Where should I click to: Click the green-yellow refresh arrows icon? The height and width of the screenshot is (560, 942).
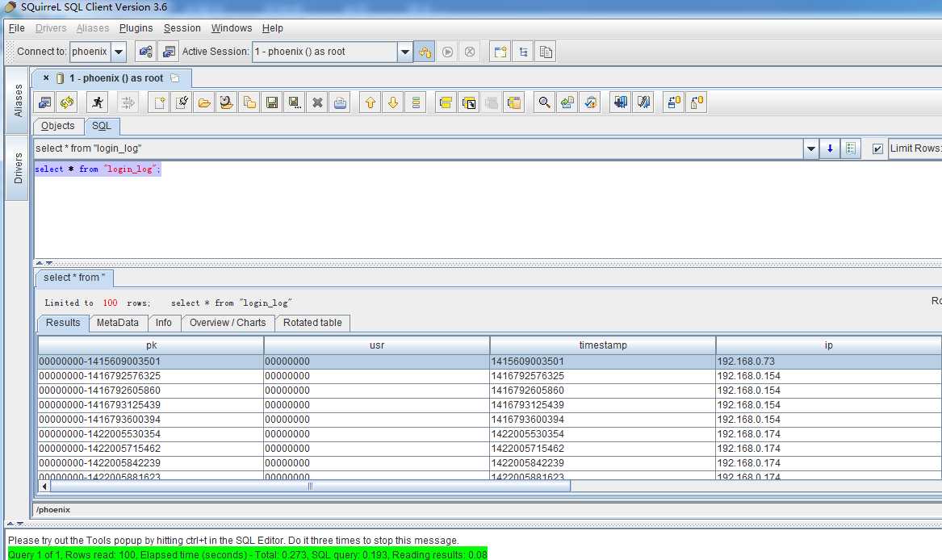tap(67, 102)
